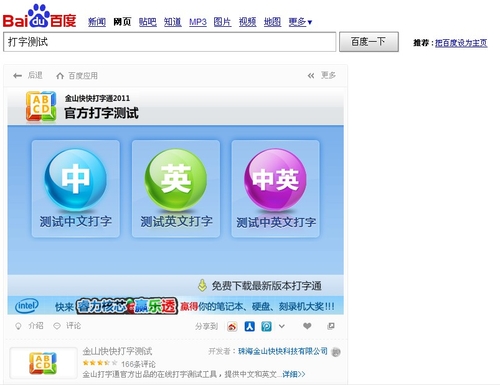500x385 pixels.
Task: Click the Baidu logo
Action: (x=39, y=16)
